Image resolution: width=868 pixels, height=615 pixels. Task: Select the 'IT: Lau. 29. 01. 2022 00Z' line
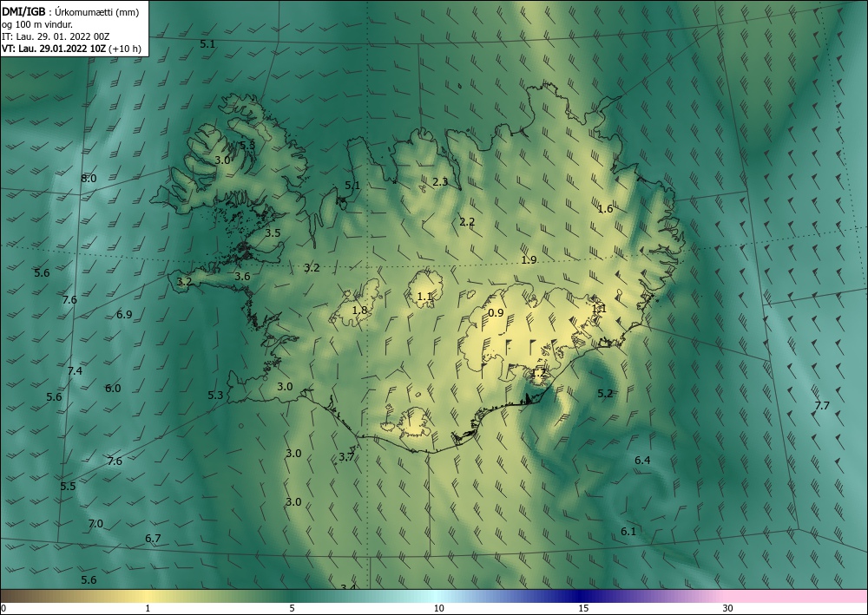56,36
